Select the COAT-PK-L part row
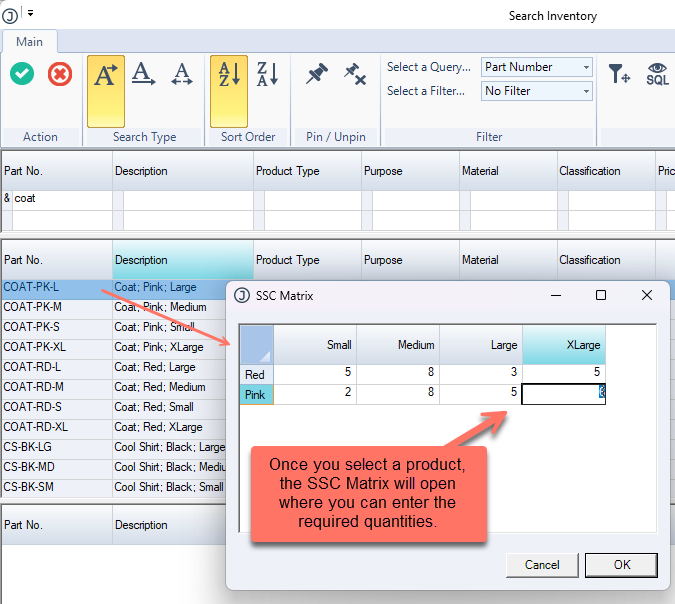Viewport: 675px width, 604px height. 114,289
